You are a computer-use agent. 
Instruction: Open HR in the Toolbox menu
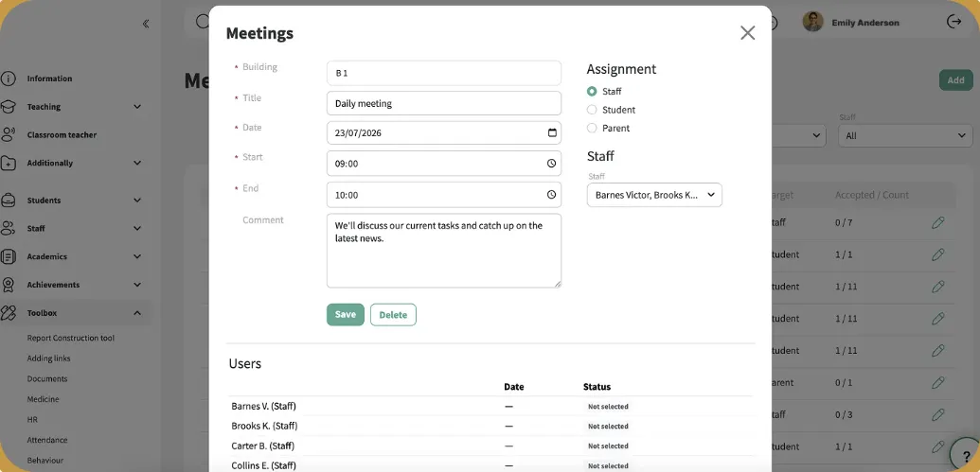click(x=32, y=420)
